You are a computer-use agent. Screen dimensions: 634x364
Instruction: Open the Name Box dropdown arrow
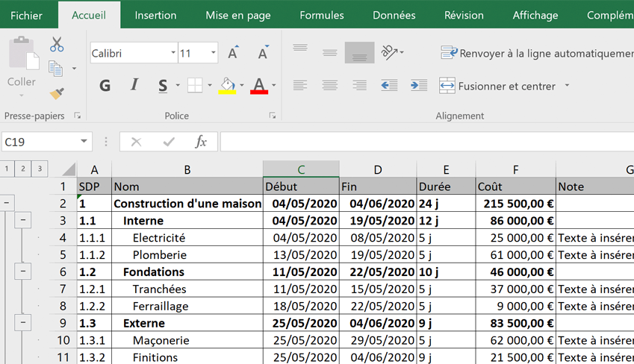[84, 142]
